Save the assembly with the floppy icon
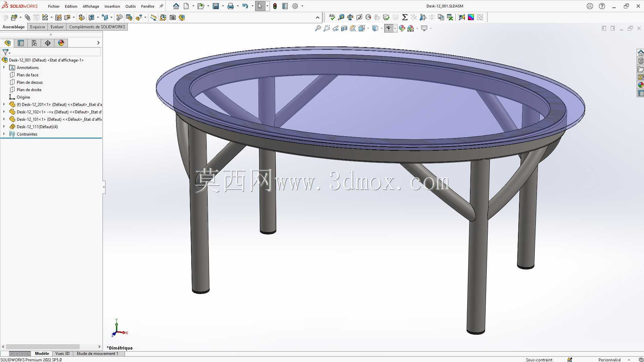The height and width of the screenshot is (362, 644). 216,6
